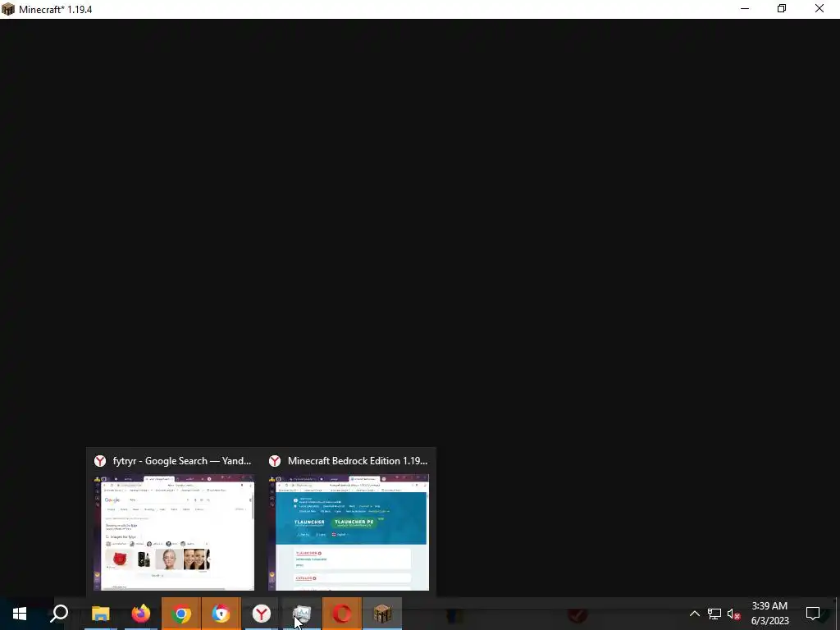Open the Chrome-like browser with the lock icon
This screenshot has width=840, height=630.
click(221, 614)
